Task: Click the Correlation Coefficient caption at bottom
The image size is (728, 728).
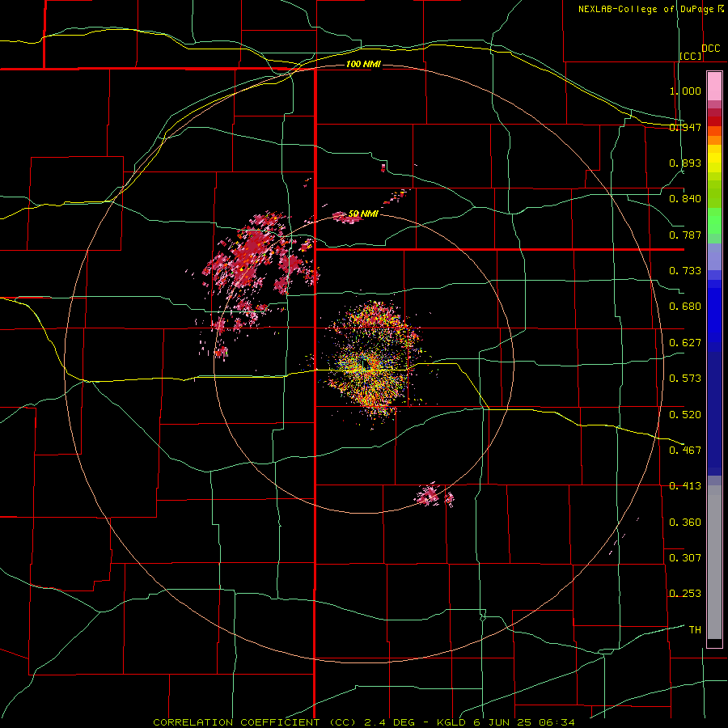Action: coord(364,722)
